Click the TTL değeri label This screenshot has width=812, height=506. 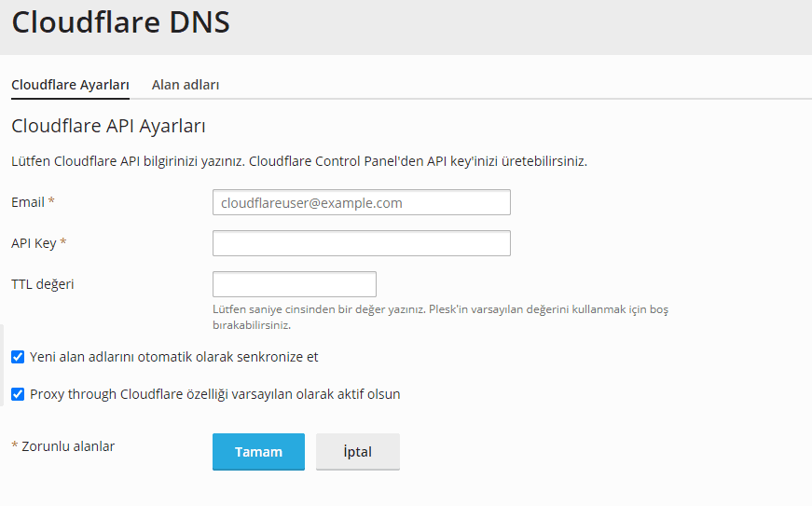[x=42, y=284]
